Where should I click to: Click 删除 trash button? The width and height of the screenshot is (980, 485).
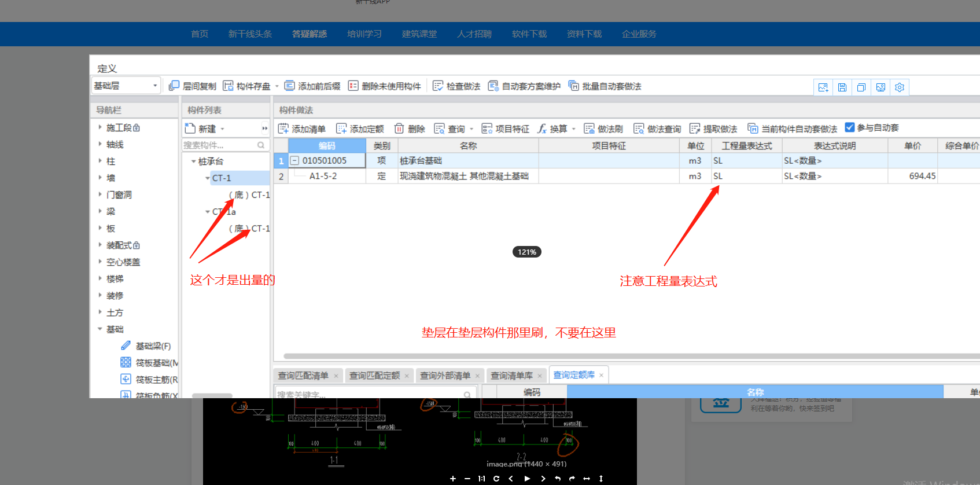[x=410, y=128]
